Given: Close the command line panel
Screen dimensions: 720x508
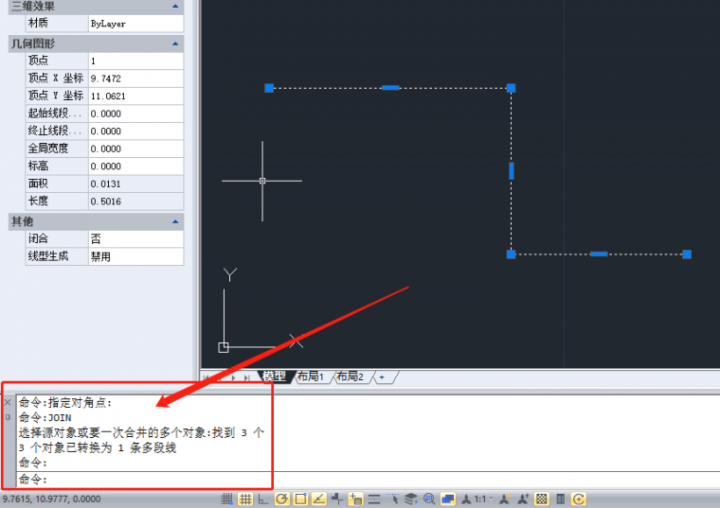Looking at the screenshot, I should coord(8,402).
